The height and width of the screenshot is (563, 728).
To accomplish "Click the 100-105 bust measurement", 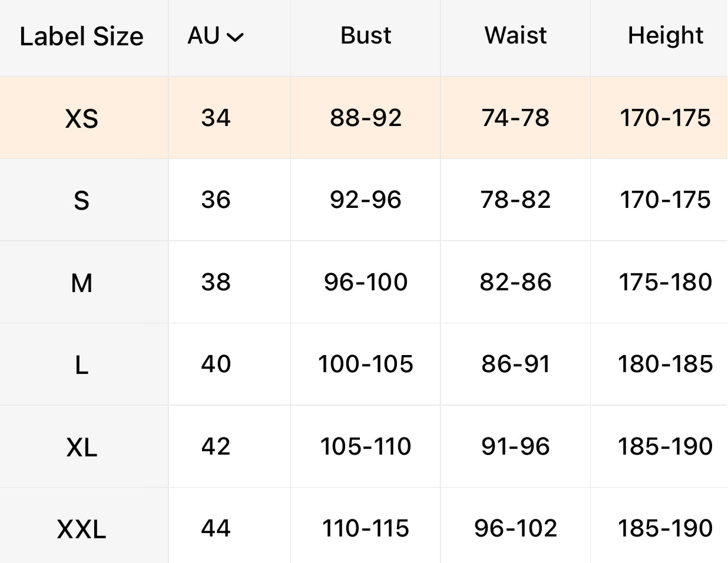I will [365, 364].
